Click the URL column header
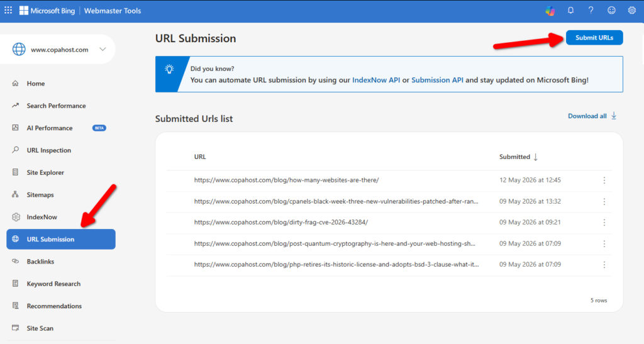Image resolution: width=644 pixels, height=344 pixels. pos(200,157)
